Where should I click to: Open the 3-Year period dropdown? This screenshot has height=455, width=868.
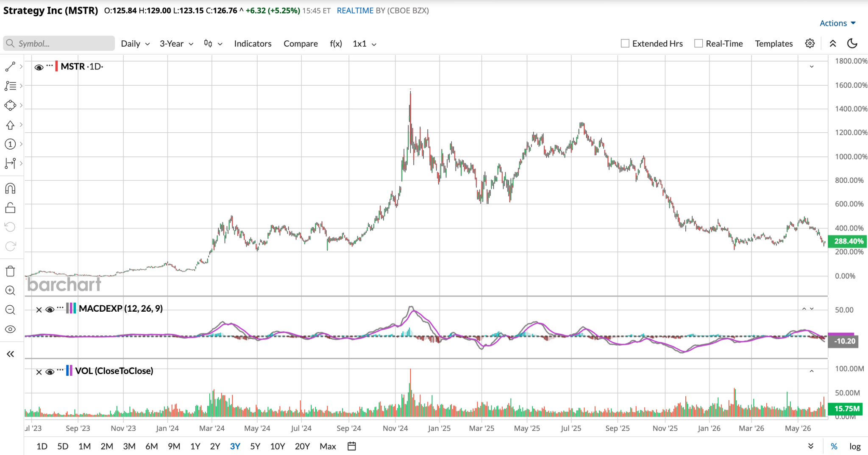pos(176,44)
